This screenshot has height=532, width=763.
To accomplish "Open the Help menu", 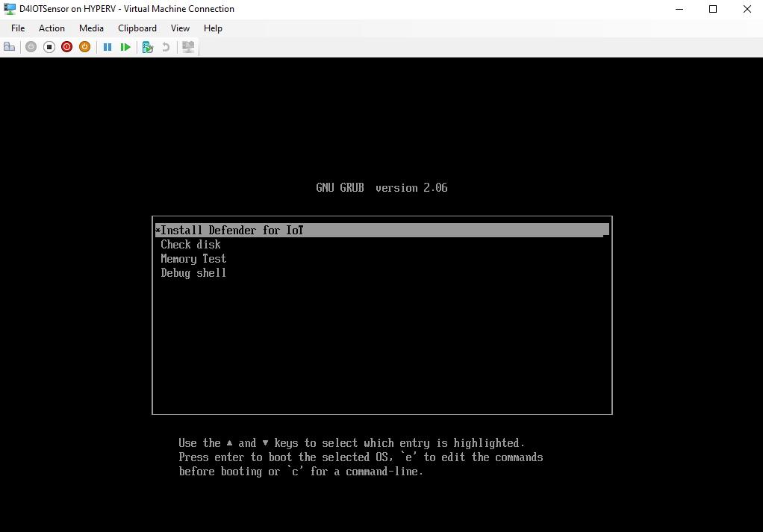I will click(213, 28).
